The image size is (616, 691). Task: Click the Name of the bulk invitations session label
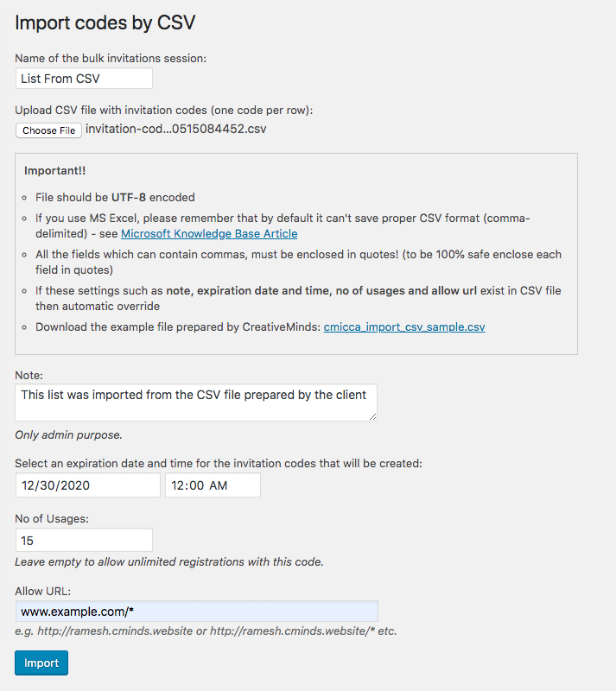pos(111,59)
